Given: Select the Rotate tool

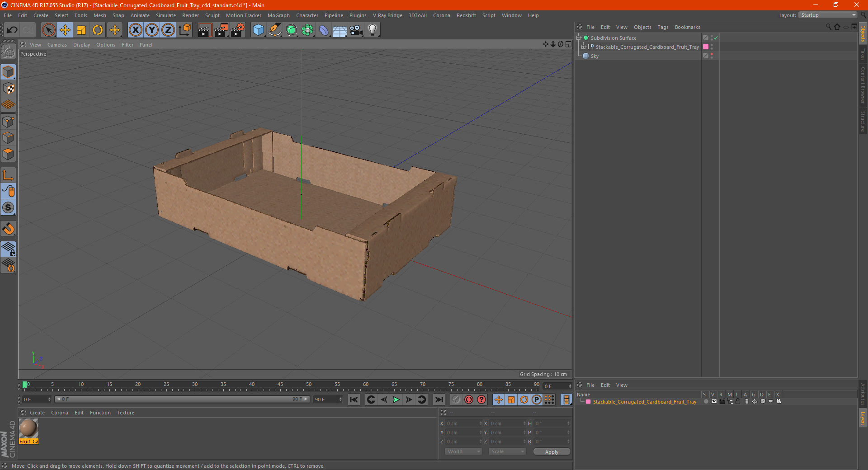Looking at the screenshot, I should click(98, 30).
